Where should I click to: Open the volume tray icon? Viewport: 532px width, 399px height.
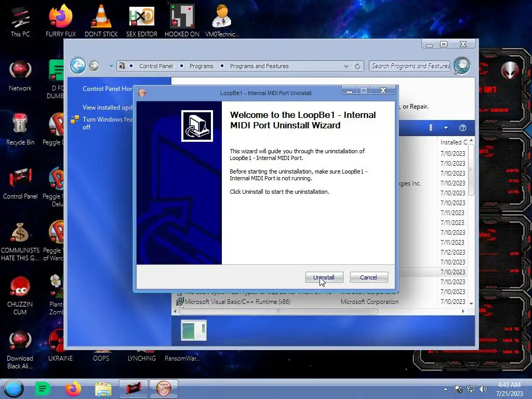coord(483,389)
